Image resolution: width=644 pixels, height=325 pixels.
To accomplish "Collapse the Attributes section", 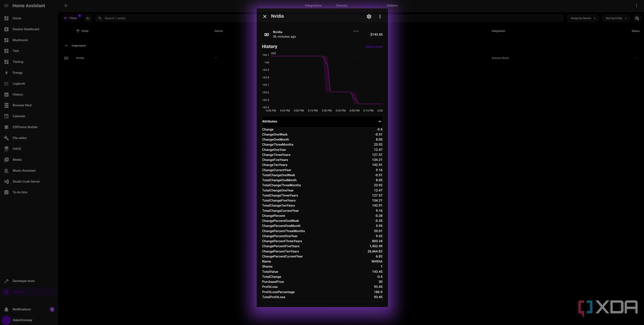I will coord(322,121).
